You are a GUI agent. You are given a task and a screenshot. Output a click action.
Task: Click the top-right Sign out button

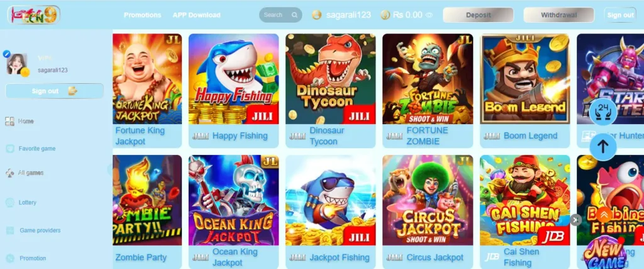(620, 15)
